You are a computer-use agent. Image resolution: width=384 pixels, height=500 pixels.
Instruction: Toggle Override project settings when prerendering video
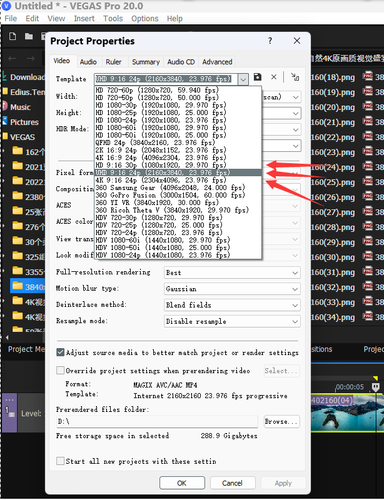click(60, 370)
